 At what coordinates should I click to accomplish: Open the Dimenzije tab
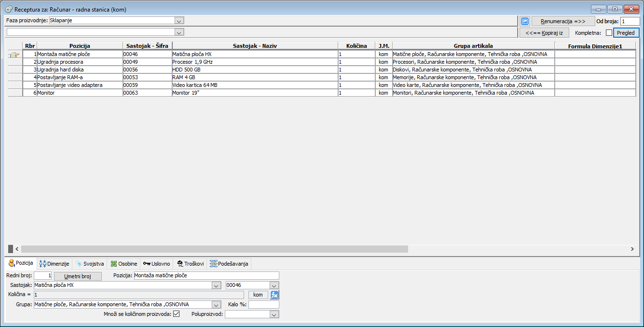[55, 264]
